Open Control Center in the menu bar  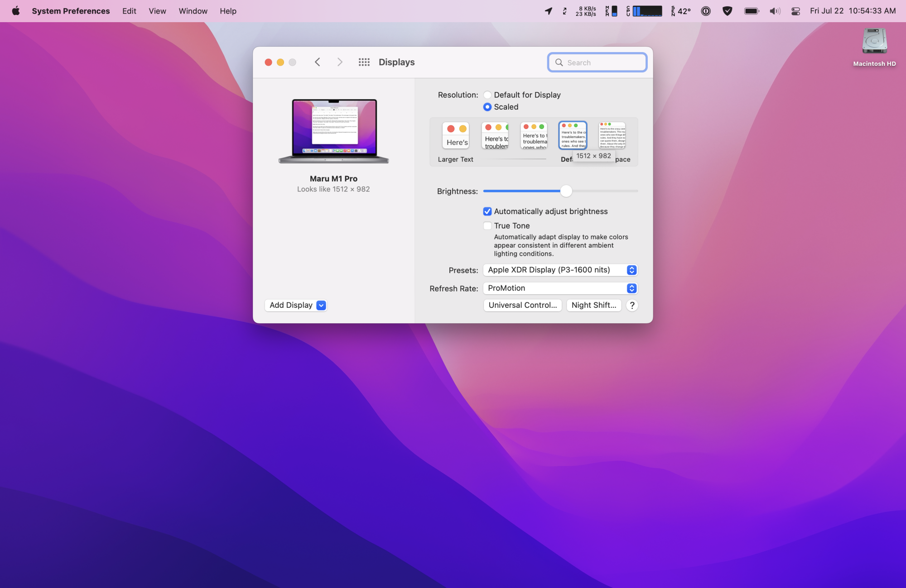pos(795,11)
